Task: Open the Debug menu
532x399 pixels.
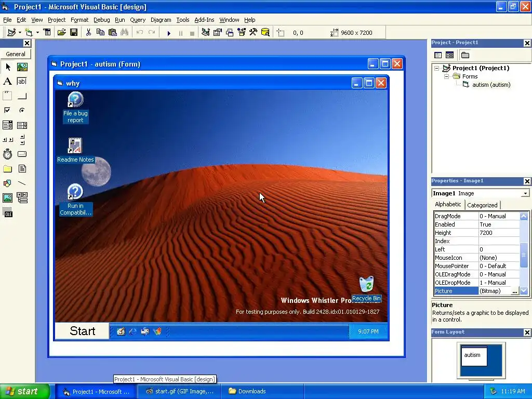Action: tap(102, 20)
